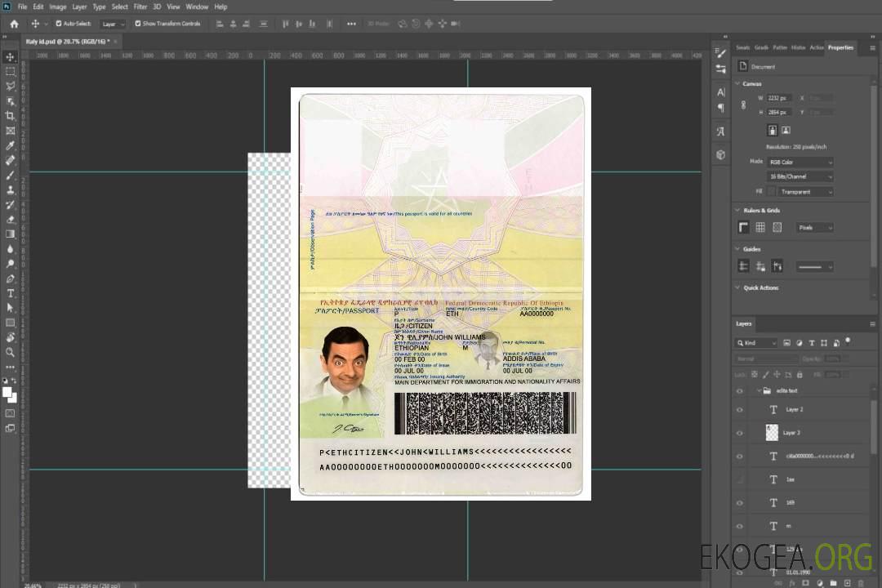This screenshot has width=882, height=588.
Task: Open the Auto-Select Layer dropdown
Action: (113, 24)
